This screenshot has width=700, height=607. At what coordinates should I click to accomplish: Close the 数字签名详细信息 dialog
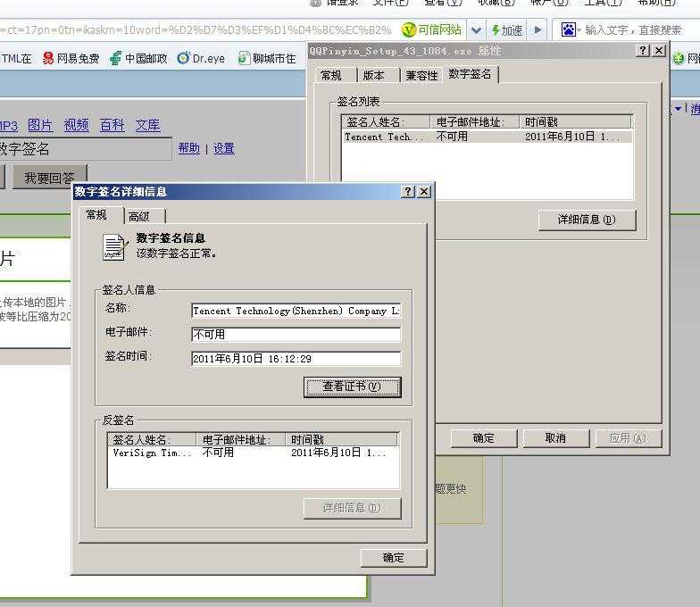424,192
